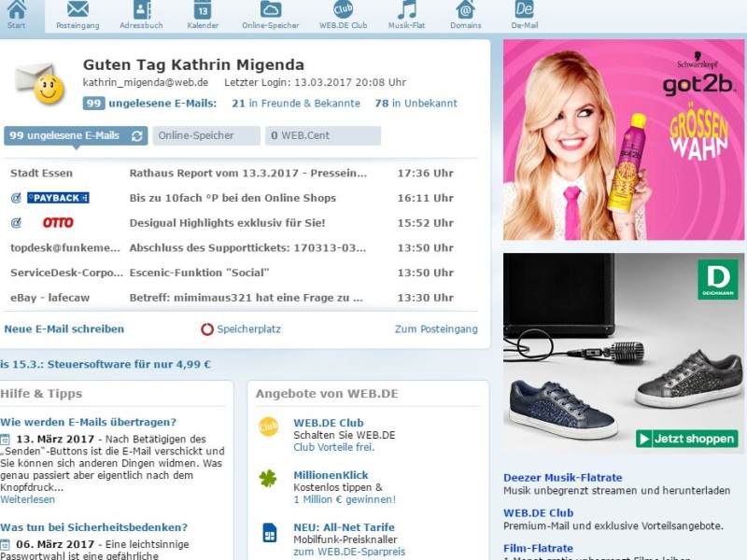Open 'NEU: All-Net Tarife' offer
This screenshot has height=560, width=747.
tap(344, 527)
